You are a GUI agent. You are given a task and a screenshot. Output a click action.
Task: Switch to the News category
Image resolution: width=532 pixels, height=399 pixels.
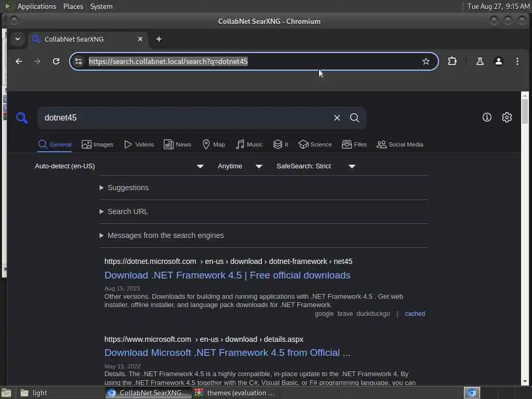click(x=177, y=144)
